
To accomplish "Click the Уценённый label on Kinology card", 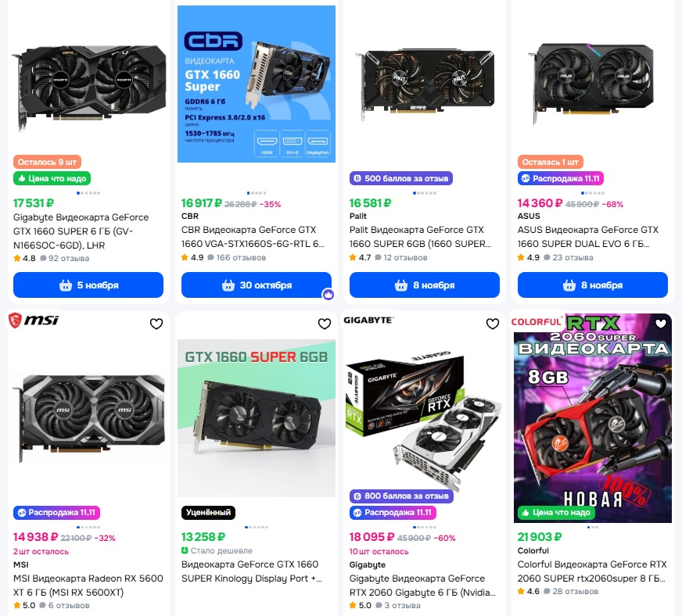I will (208, 513).
